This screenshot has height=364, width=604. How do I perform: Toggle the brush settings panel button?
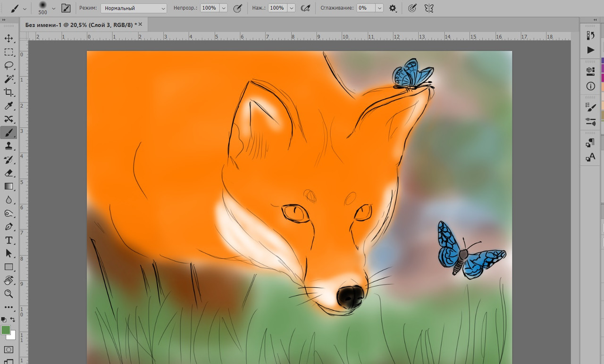(x=66, y=8)
